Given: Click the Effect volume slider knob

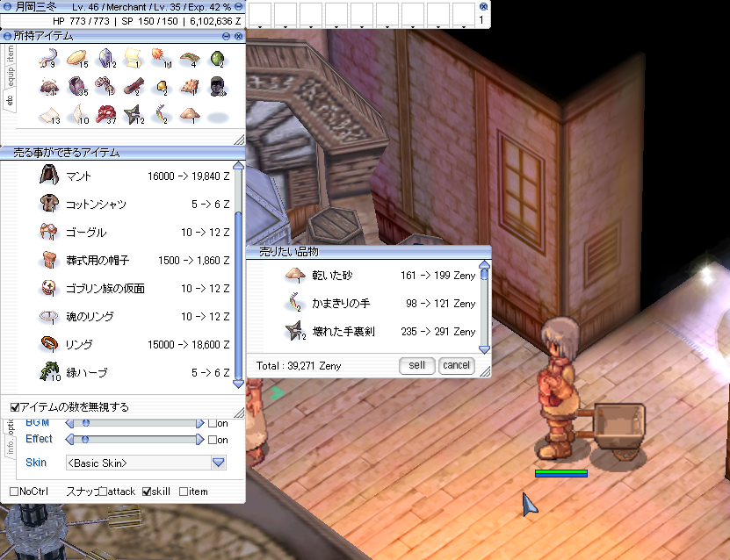Looking at the screenshot, I should point(85,439).
